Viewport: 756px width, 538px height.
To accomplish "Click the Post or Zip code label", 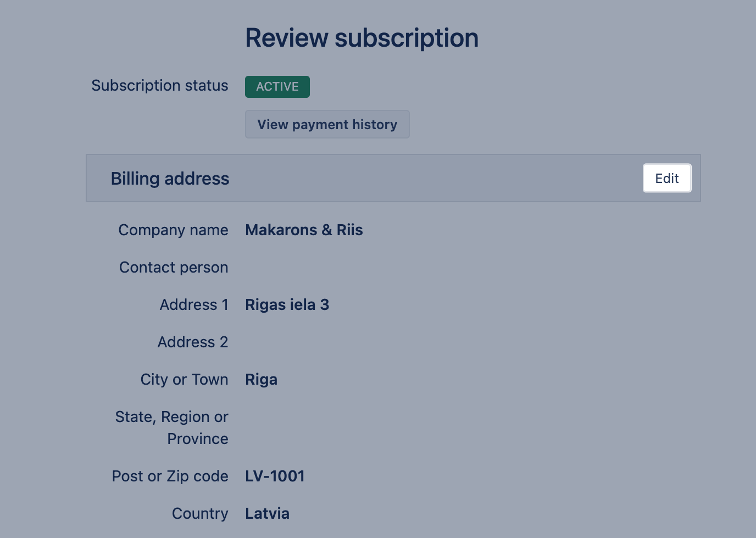I will 170,476.
